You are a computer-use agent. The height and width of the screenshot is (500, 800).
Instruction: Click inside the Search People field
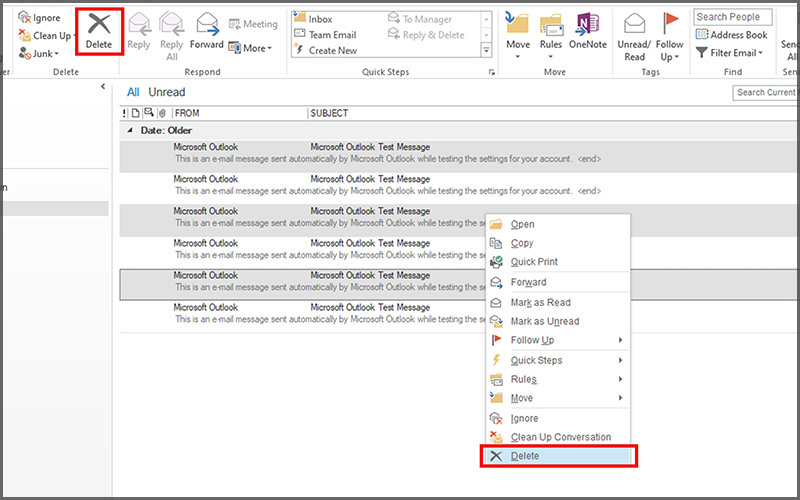[732, 17]
